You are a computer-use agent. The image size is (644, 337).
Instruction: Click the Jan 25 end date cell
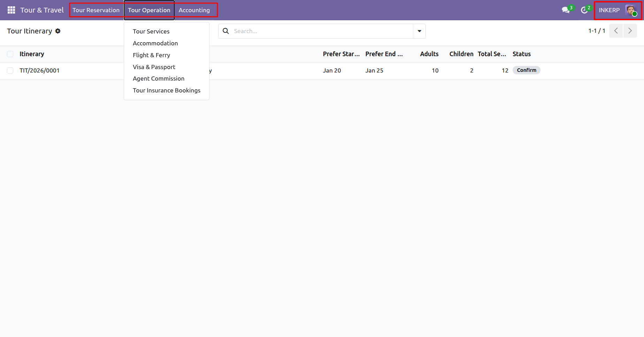[374, 70]
